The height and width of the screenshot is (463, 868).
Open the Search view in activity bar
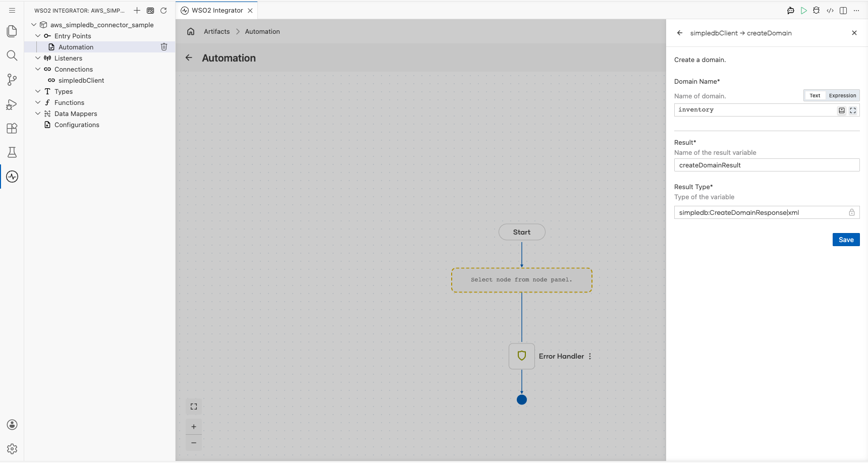(12, 55)
